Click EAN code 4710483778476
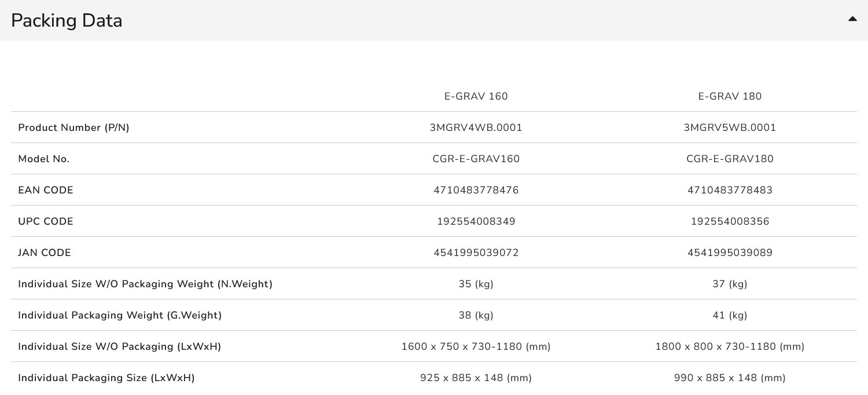 coord(476,191)
